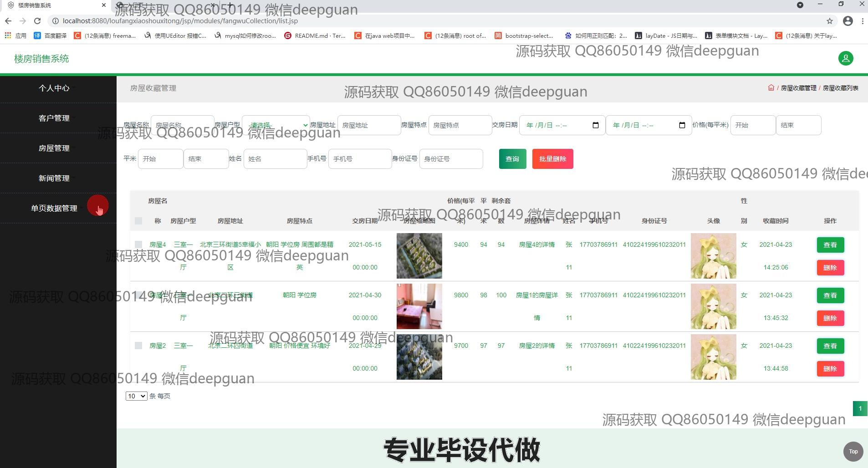Open the rows-per-page dropdown showing 10
The image size is (868, 468).
click(136, 396)
